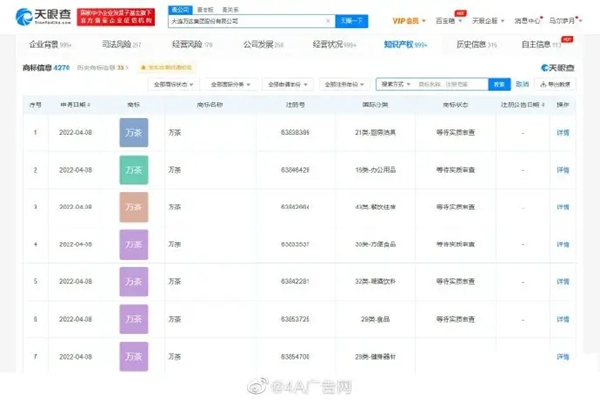The height and width of the screenshot is (400, 600).
Task: Open the 万茶 trademark image in row 7
Action: (x=134, y=356)
